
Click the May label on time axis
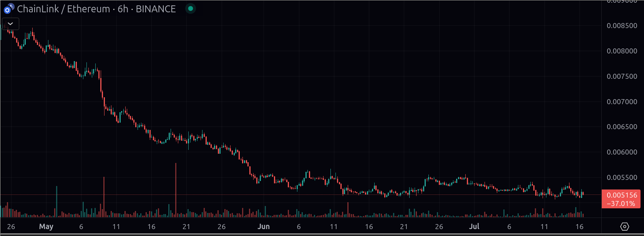point(46,226)
